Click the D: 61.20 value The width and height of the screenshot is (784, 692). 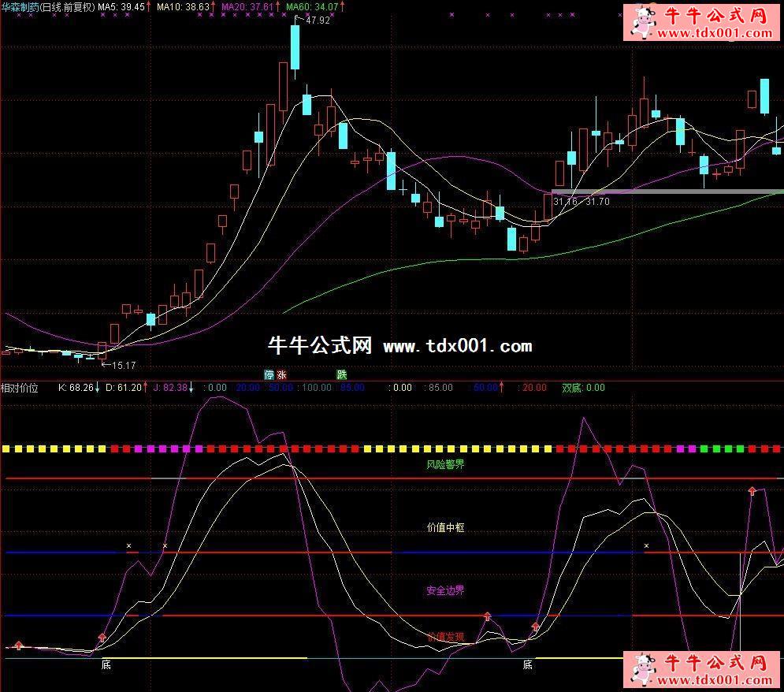(124, 388)
